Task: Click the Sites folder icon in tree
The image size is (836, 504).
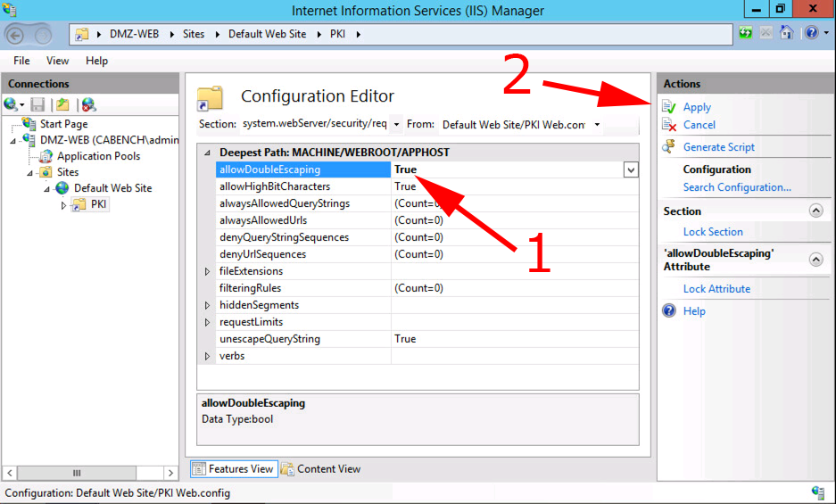Action: tap(46, 172)
